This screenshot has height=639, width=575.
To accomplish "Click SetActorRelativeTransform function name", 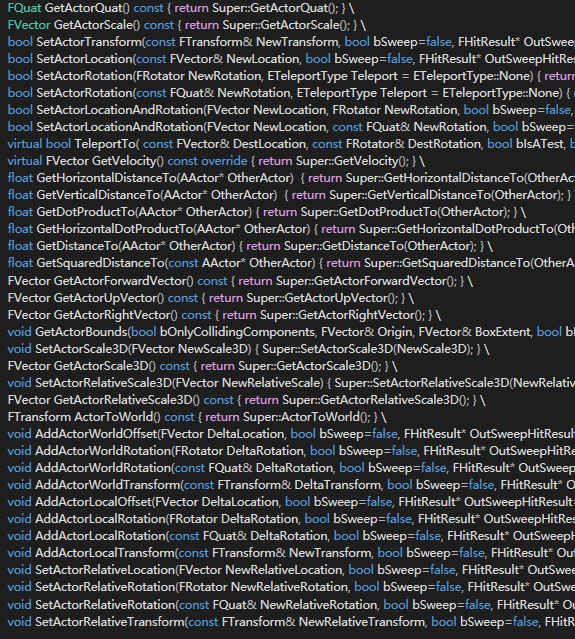I will pos(110,622).
